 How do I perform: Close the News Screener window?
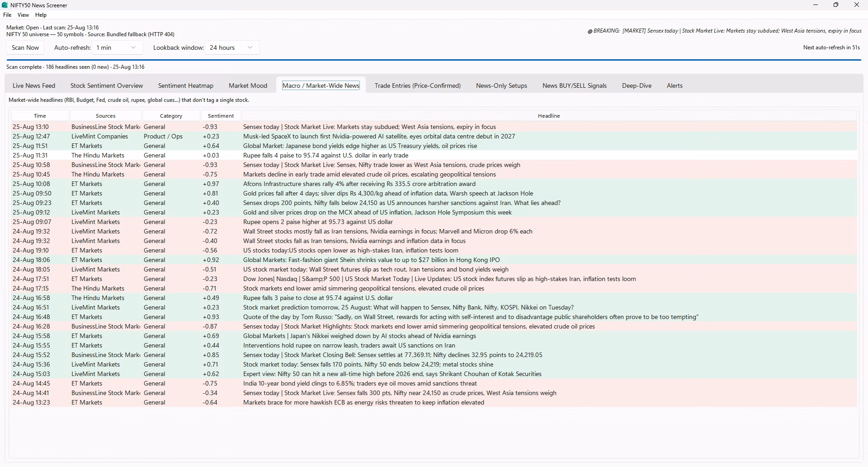[857, 5]
